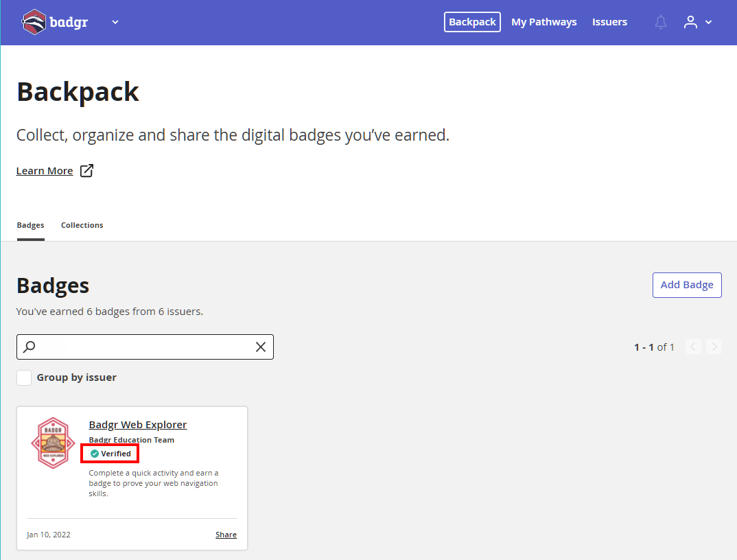737x560 pixels.
Task: Select the Badges tab
Action: click(x=31, y=225)
